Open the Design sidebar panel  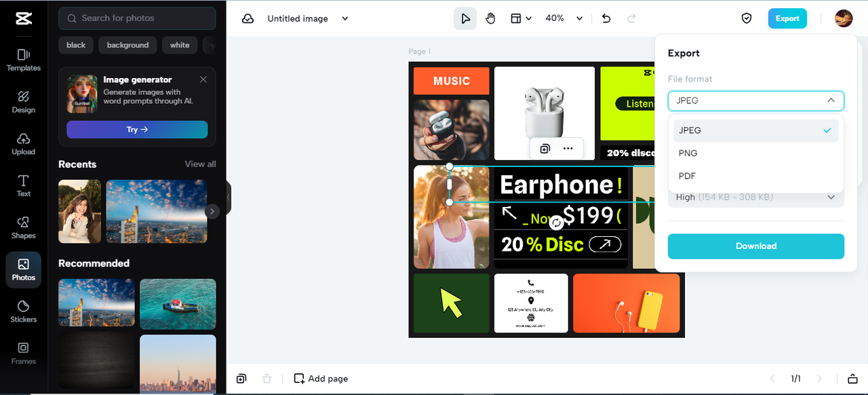point(24,102)
